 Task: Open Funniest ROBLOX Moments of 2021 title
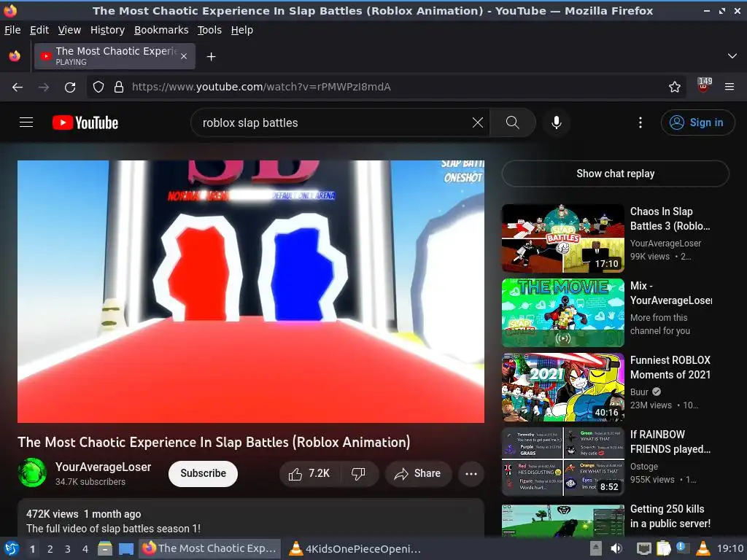pos(670,367)
